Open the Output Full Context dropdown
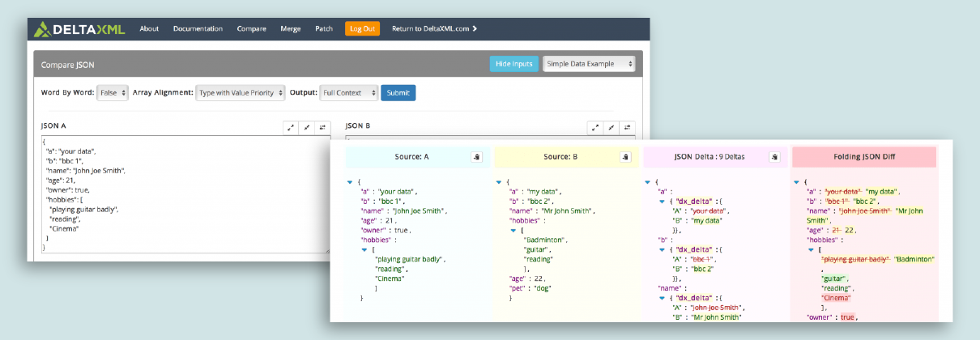The width and height of the screenshot is (980, 340). [348, 93]
